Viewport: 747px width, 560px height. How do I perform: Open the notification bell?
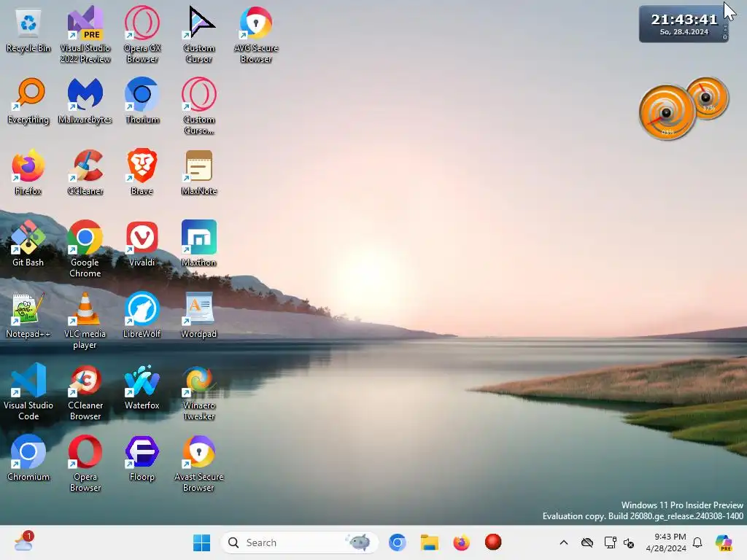point(697,542)
